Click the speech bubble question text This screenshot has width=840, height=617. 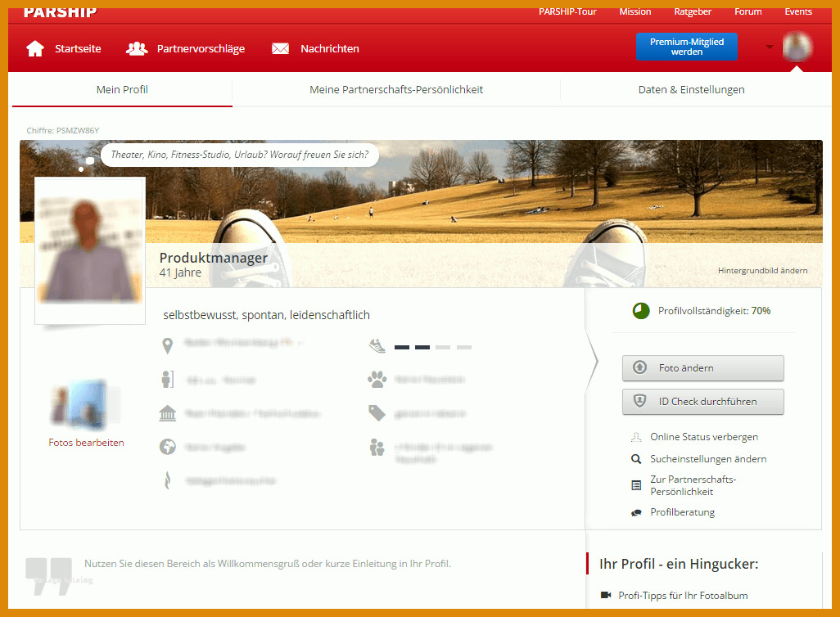[239, 155]
